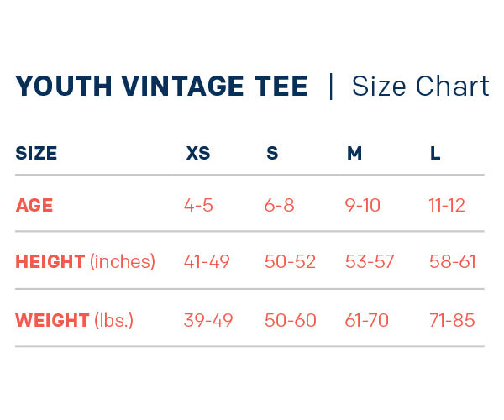This screenshot has height=420, width=504.
Task: Select the XS size column header
Action: [x=198, y=154]
